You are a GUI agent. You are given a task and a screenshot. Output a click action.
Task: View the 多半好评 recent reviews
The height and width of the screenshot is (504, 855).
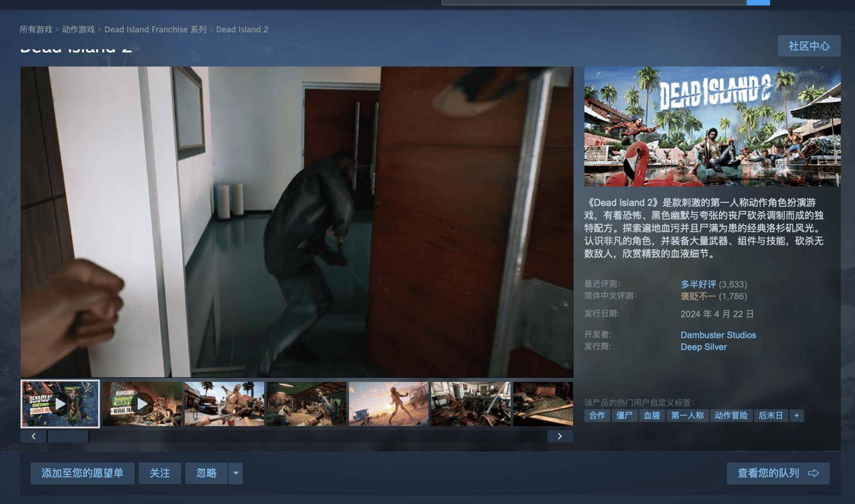coord(698,284)
